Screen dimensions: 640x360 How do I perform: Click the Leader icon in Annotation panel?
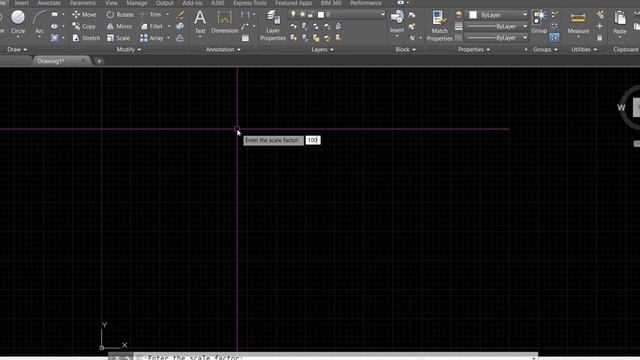point(245,27)
